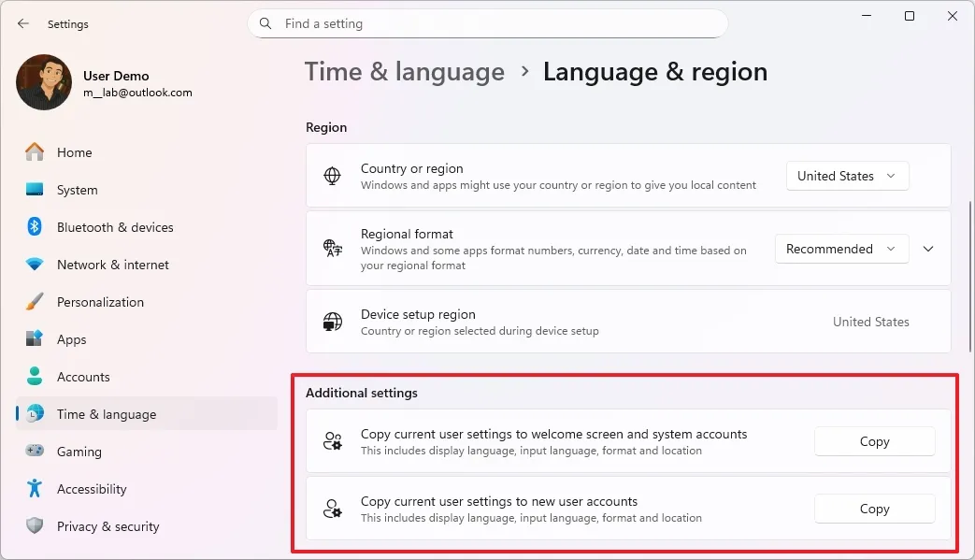Screen dimensions: 975x560
Task: Copy settings to new user accounts
Action: pyautogui.click(x=874, y=509)
